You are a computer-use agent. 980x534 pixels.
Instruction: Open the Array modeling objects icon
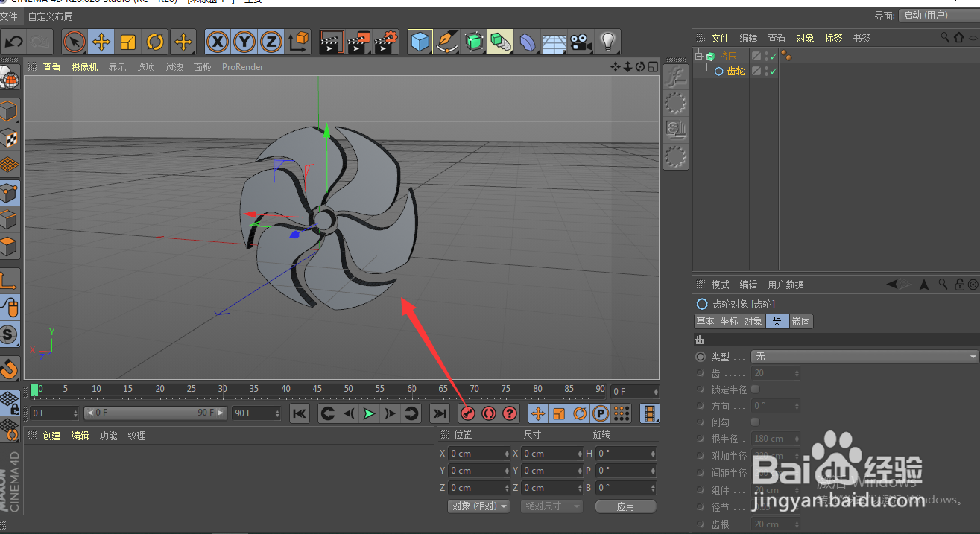click(x=501, y=42)
